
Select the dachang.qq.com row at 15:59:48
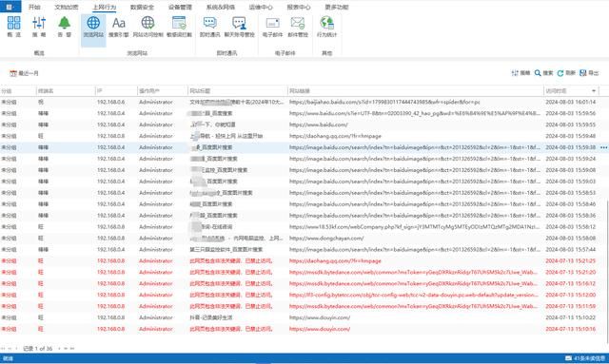304,136
